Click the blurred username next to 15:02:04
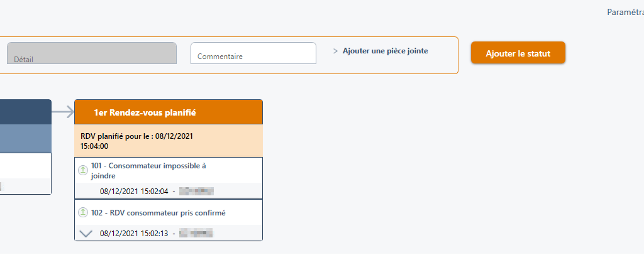Screen dimensions: 644x255 (196, 191)
